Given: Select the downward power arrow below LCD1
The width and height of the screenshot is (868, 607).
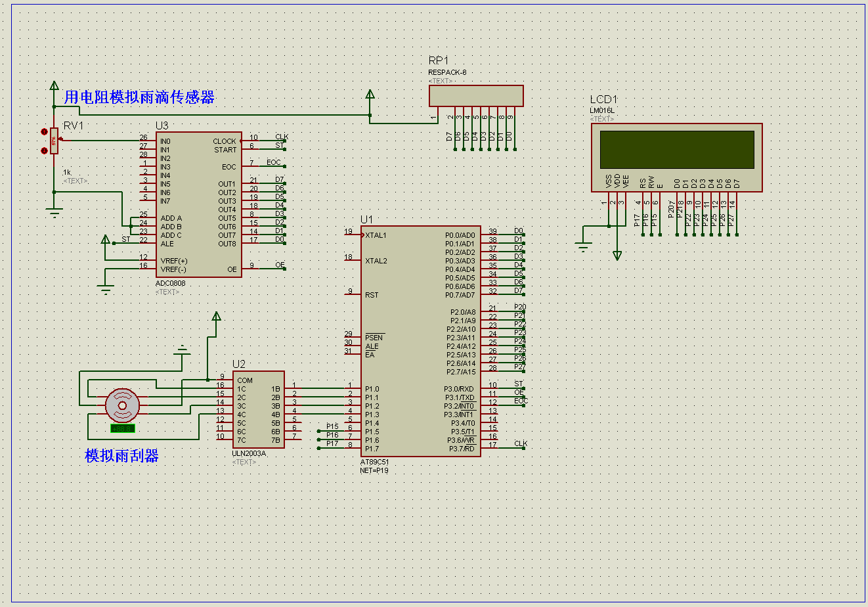Looking at the screenshot, I should click(617, 256).
